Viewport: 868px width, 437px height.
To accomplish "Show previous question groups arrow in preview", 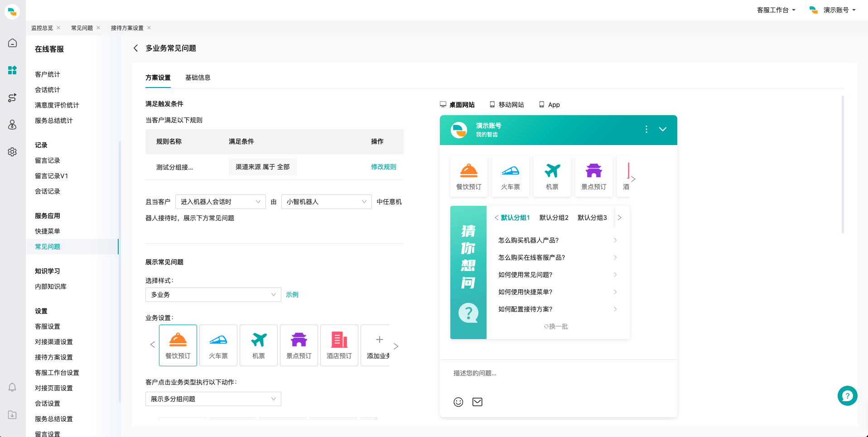I will [497, 218].
